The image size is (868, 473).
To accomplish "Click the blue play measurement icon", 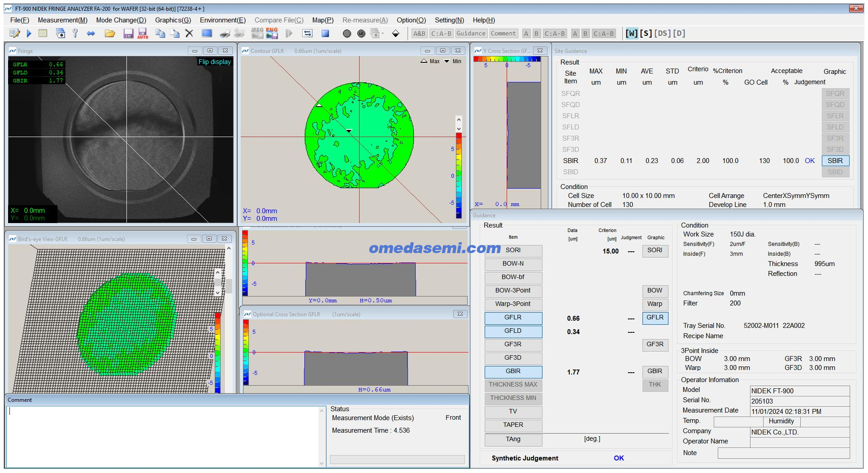I will 29,34.
